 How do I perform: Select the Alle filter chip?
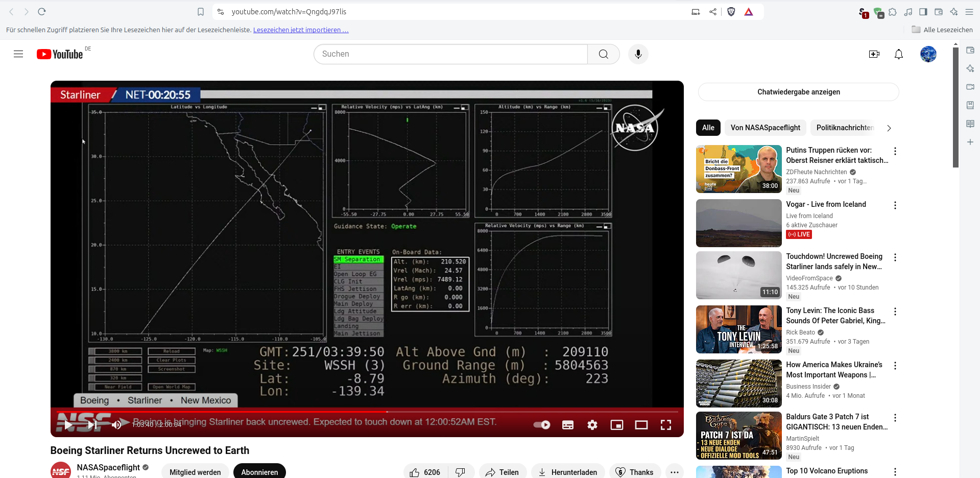pyautogui.click(x=708, y=128)
